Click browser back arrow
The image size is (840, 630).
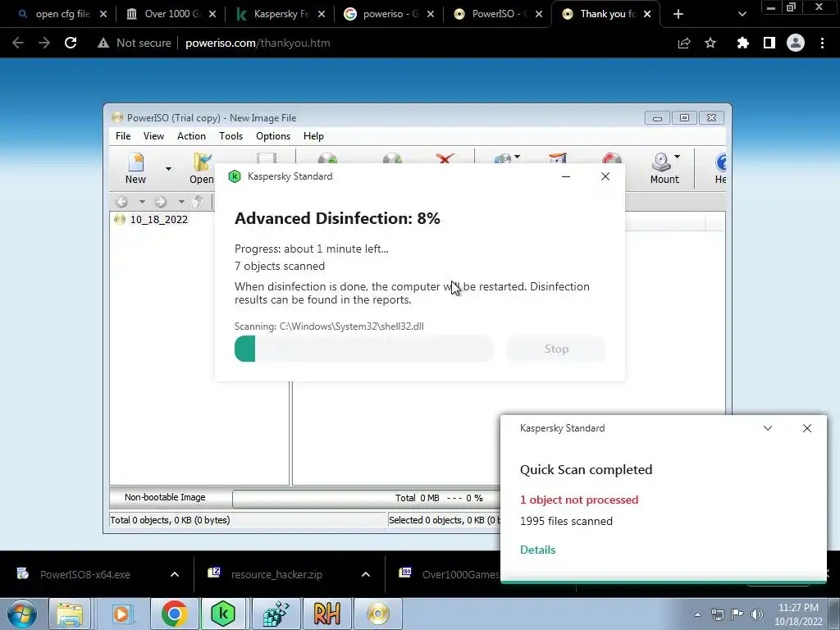coord(18,43)
